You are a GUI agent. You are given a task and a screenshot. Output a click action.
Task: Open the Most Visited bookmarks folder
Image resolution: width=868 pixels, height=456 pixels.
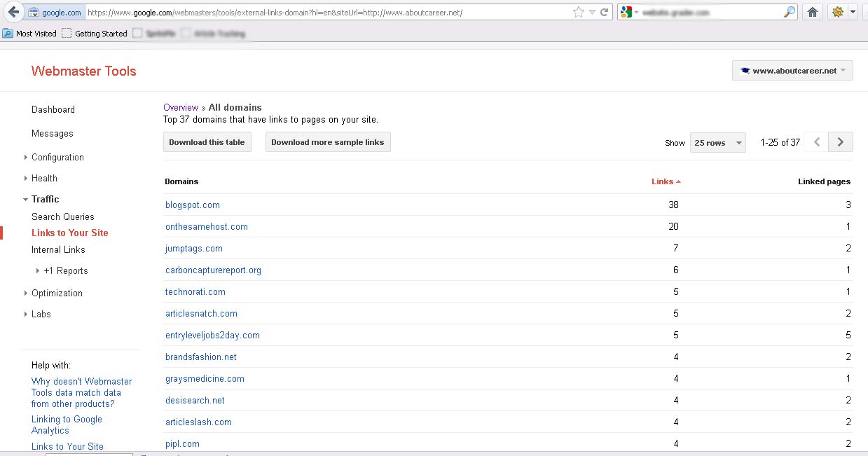[x=30, y=33]
